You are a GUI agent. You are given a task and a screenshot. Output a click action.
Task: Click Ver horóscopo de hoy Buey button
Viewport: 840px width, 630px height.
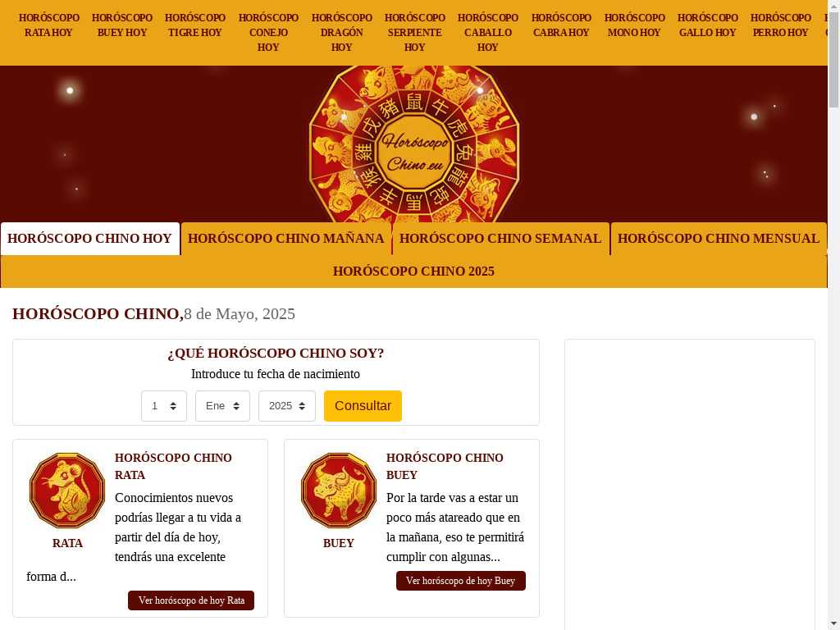click(461, 581)
